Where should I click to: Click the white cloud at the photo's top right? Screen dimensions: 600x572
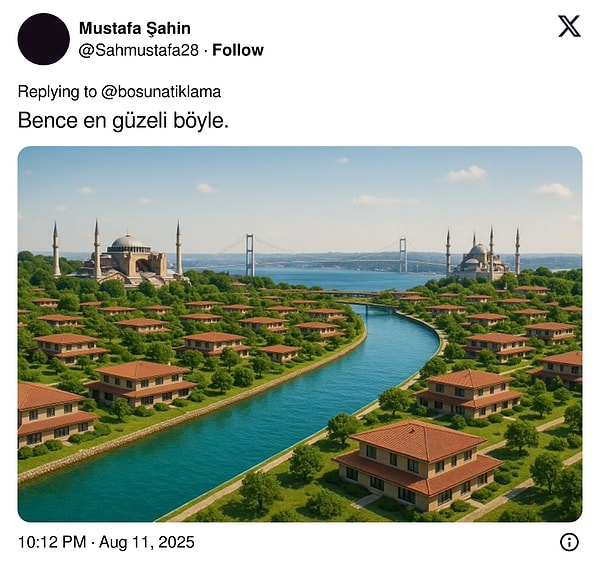(x=553, y=189)
